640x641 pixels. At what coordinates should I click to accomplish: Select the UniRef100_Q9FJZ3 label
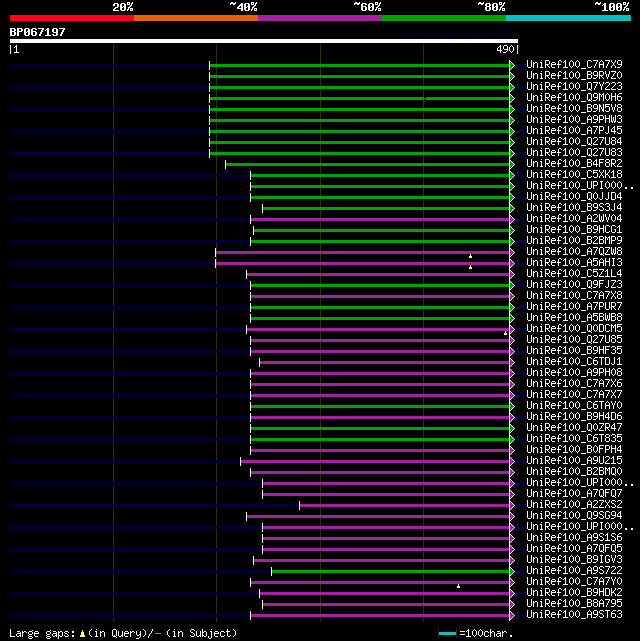point(574,285)
